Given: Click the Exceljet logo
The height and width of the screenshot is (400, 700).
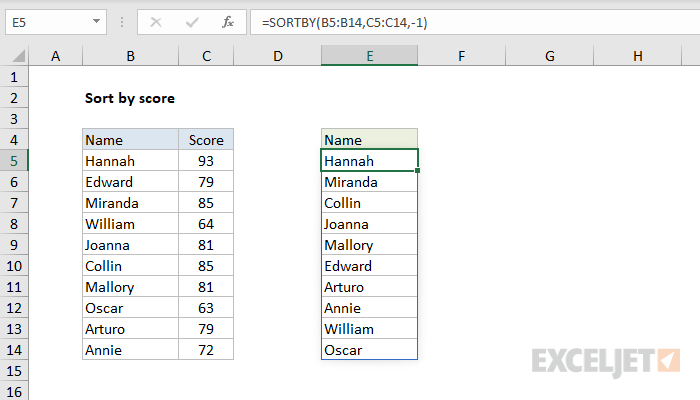Looking at the screenshot, I should [606, 359].
